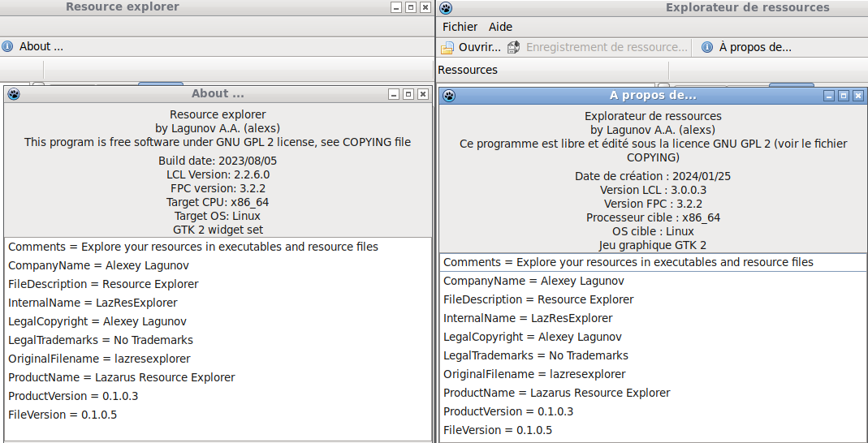Select LegalCopyright row in About ... list

click(x=218, y=321)
